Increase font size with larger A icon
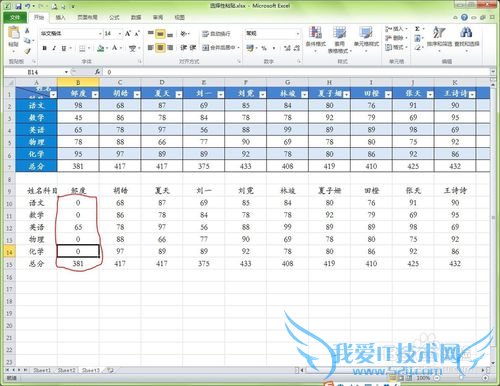Image resolution: width=500 pixels, height=386 pixels. pyautogui.click(x=128, y=33)
